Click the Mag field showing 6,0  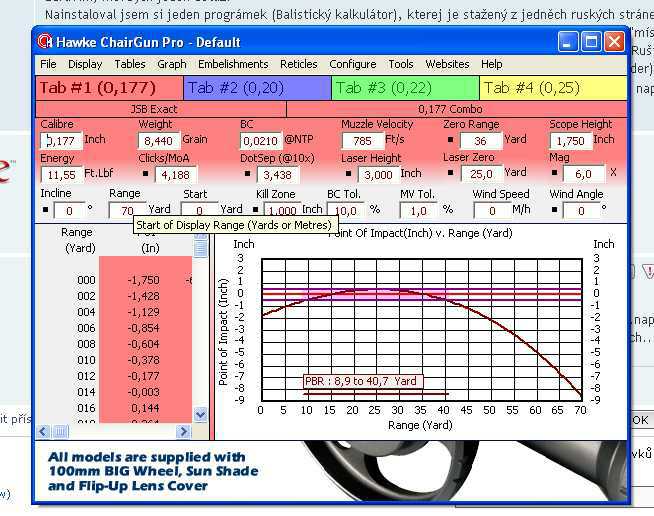584,174
